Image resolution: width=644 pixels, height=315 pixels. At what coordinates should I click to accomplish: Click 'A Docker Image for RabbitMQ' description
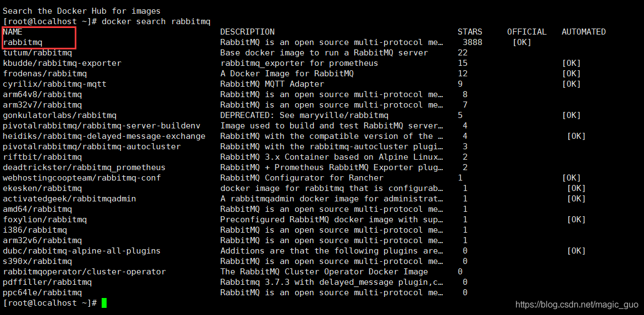pos(287,74)
